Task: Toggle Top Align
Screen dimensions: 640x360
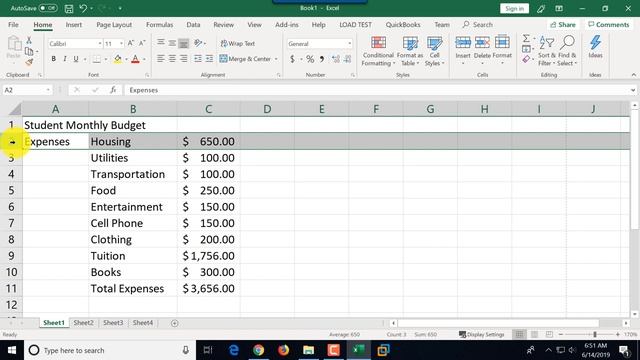Action: pyautogui.click(x=161, y=42)
